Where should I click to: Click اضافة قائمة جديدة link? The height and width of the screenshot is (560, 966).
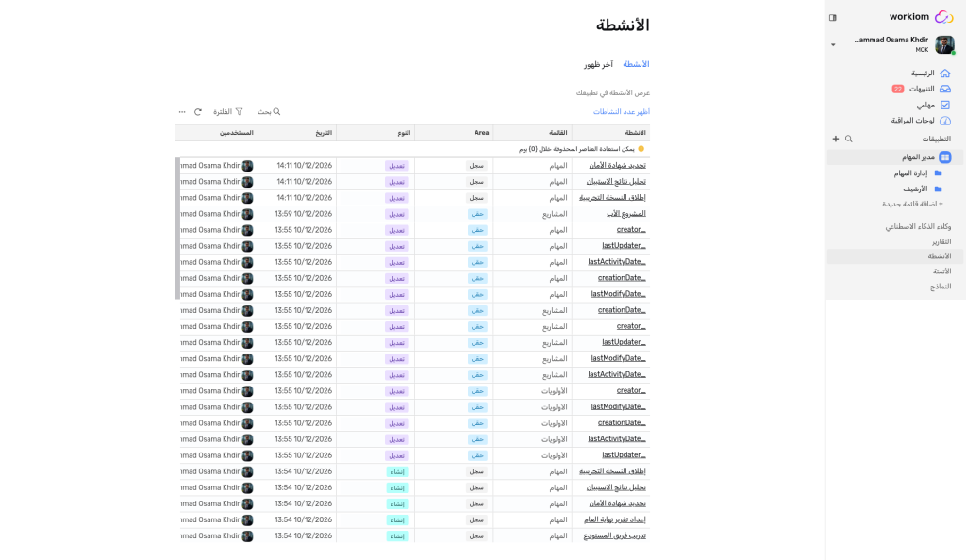coord(912,205)
